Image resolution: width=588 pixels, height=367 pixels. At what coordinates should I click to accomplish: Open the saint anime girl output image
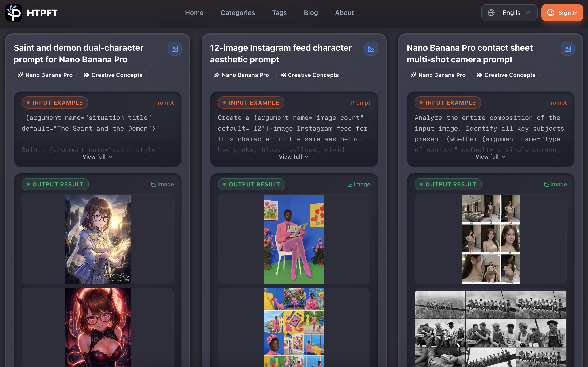click(98, 239)
